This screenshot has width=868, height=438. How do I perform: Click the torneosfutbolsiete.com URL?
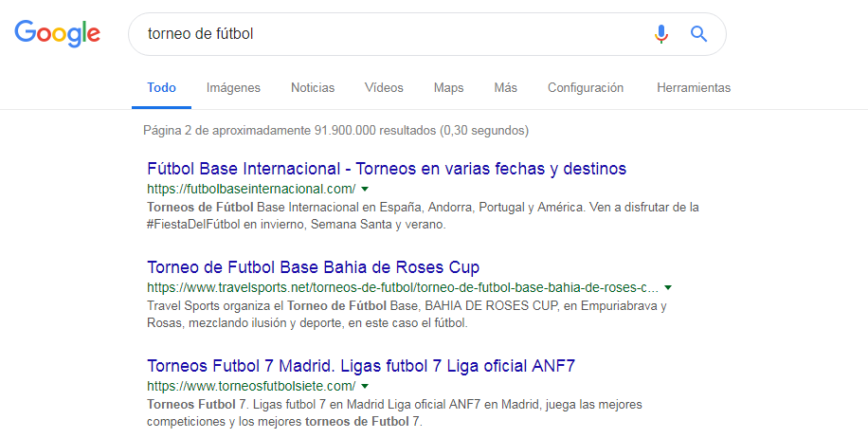coord(251,386)
